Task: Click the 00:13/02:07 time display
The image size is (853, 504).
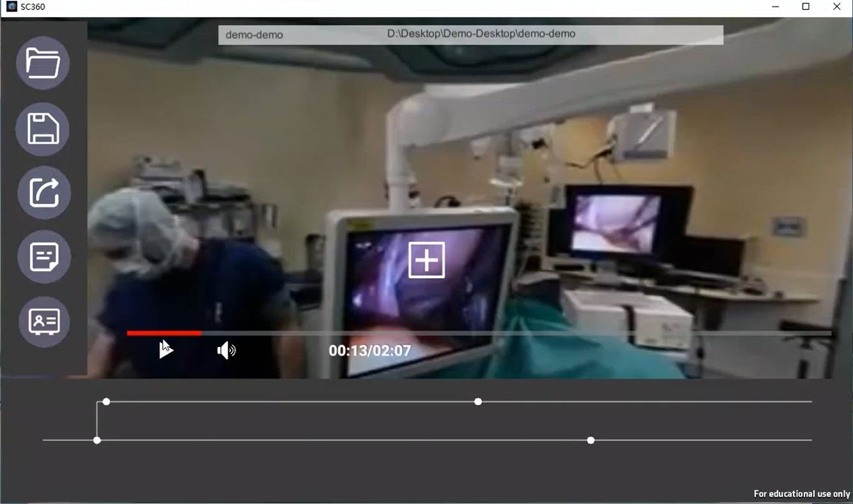Action: pos(370,350)
